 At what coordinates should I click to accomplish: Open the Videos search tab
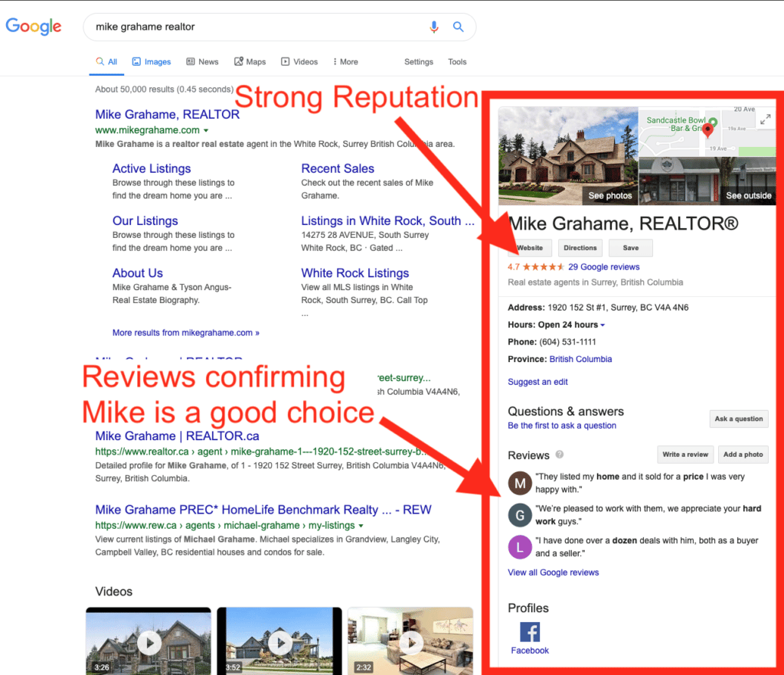pos(299,62)
